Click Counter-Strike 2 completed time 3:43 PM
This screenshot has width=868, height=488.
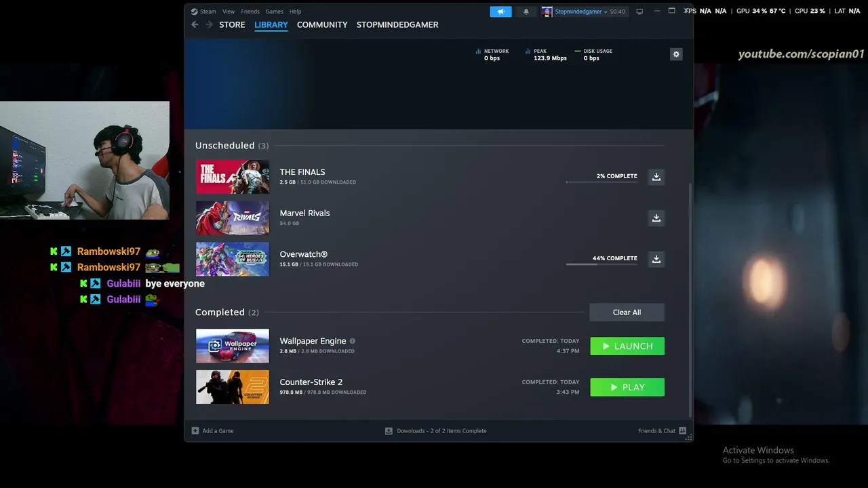click(x=568, y=392)
